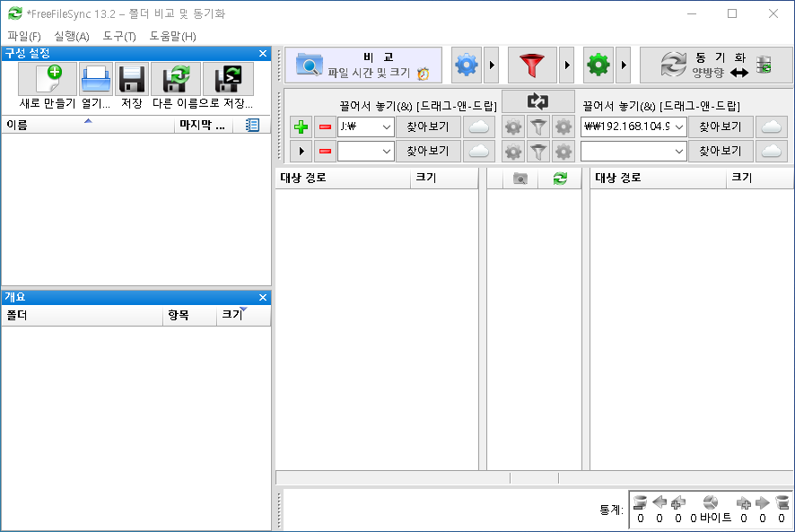
Task: Sort overview by 항목 column
Action: coord(189,316)
